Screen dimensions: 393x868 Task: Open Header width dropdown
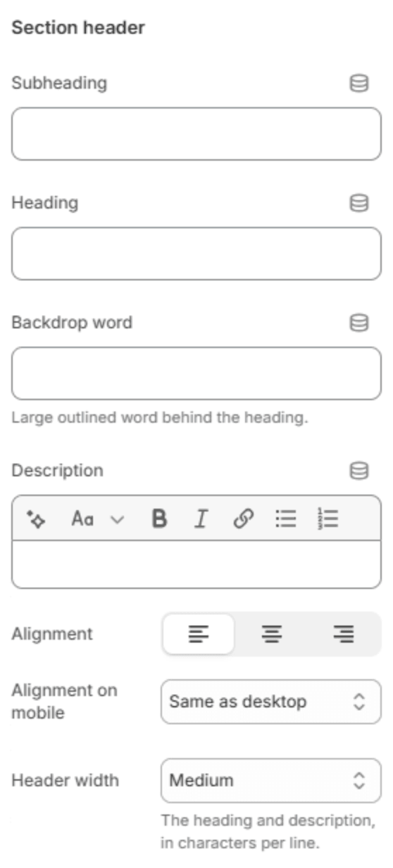(x=271, y=781)
